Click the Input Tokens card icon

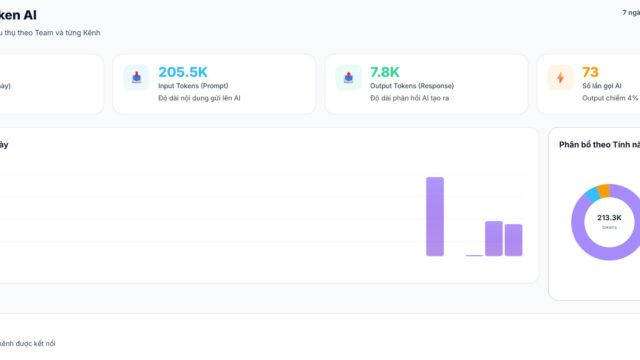[x=136, y=78]
